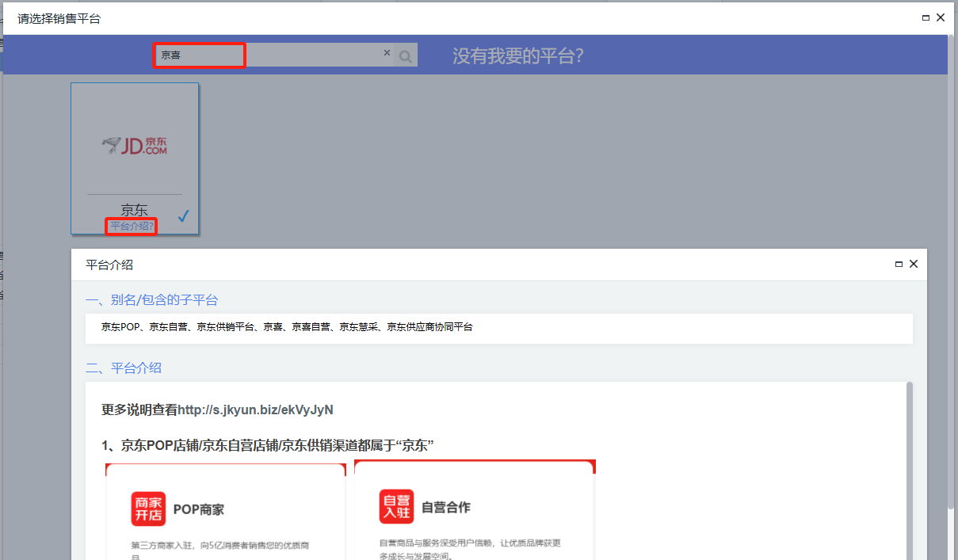This screenshot has height=560, width=958.
Task: Select the JD.COM platform logo thumbnail
Action: point(134,146)
